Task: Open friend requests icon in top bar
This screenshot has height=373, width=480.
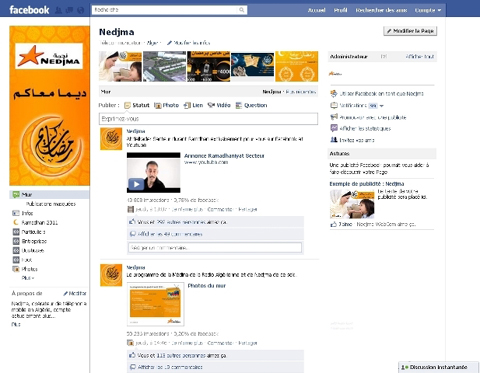Action: click(x=58, y=10)
